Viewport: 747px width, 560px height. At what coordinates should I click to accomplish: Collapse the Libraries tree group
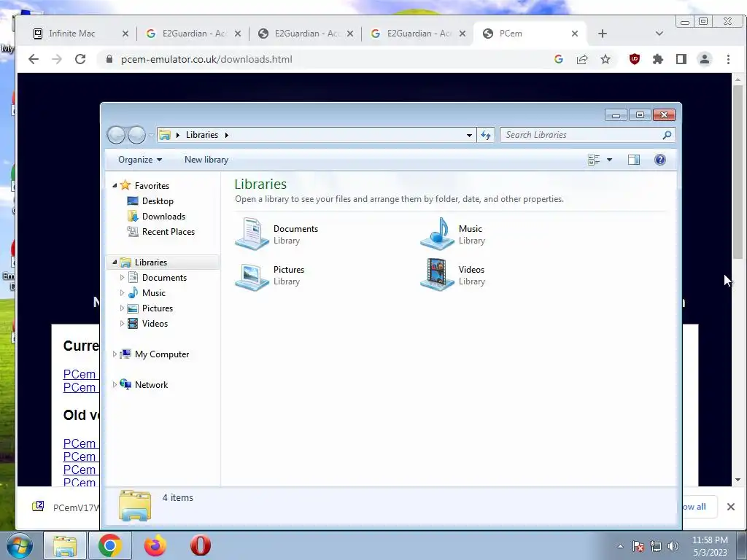tap(115, 262)
